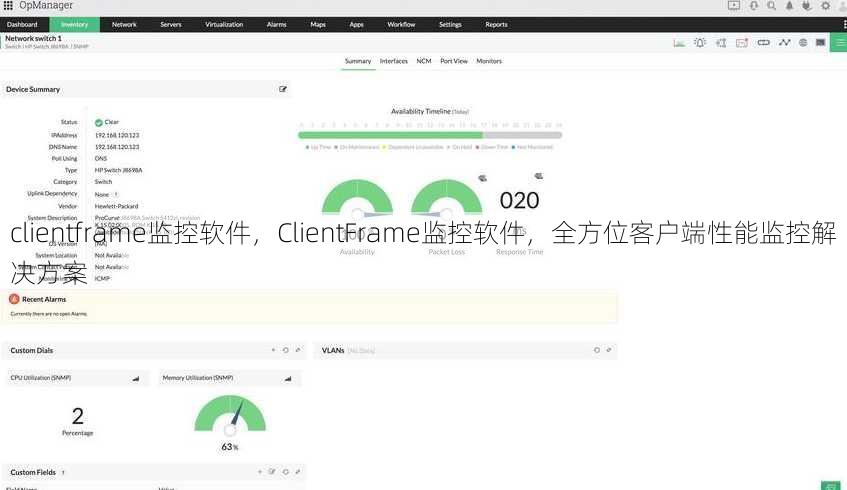Image resolution: width=847 pixels, height=490 pixels.
Task: Click the Response Time label
Action: (x=520, y=252)
